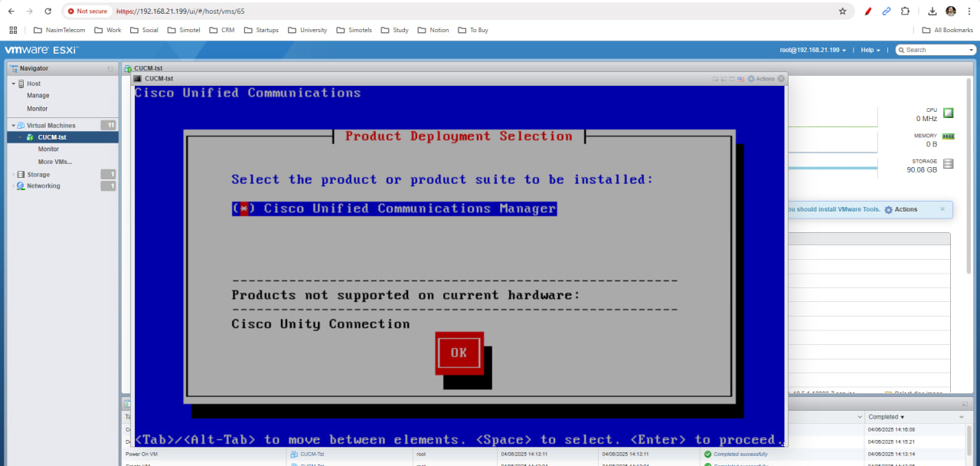
Task: Open the NasimTelecom bookmark folder
Action: tap(60, 30)
